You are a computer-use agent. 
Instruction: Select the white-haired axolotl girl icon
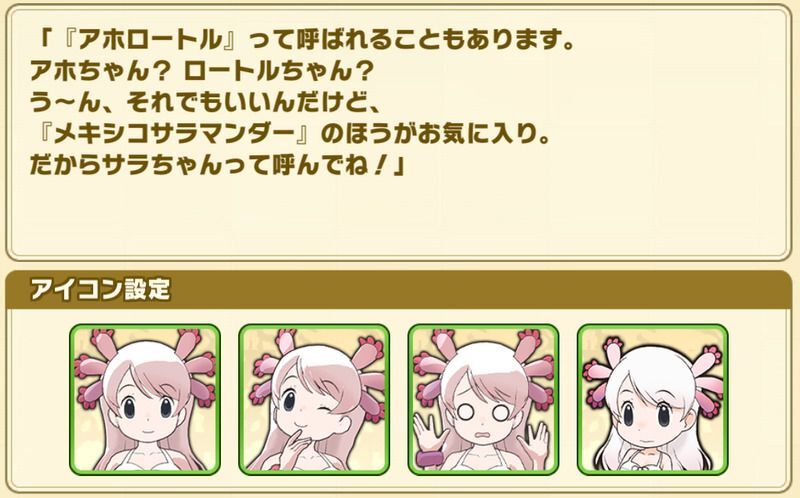tap(653, 400)
